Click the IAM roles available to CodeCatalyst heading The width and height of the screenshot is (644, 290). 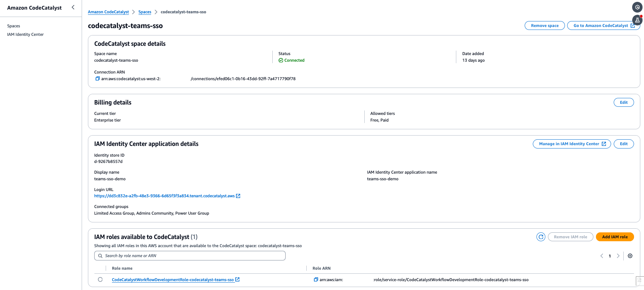146,237
